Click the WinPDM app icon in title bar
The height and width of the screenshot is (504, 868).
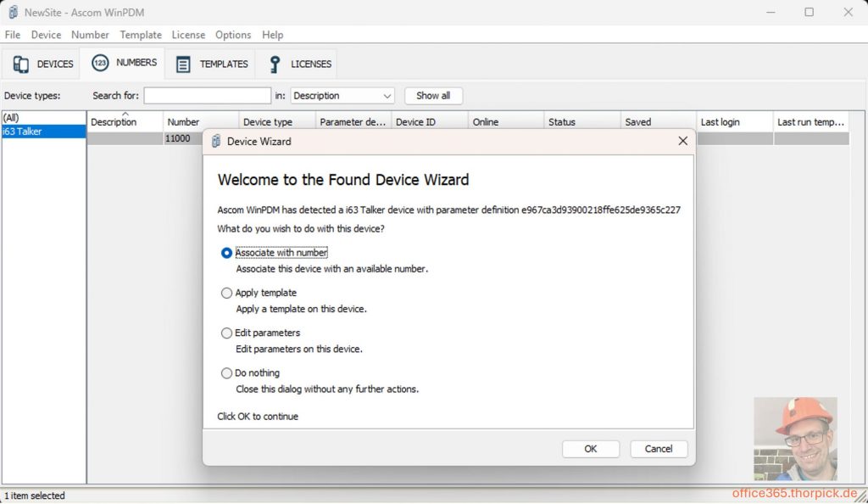13,12
